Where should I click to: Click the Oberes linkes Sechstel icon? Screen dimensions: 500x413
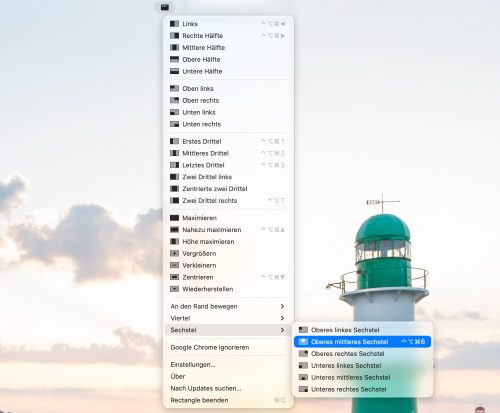303,330
